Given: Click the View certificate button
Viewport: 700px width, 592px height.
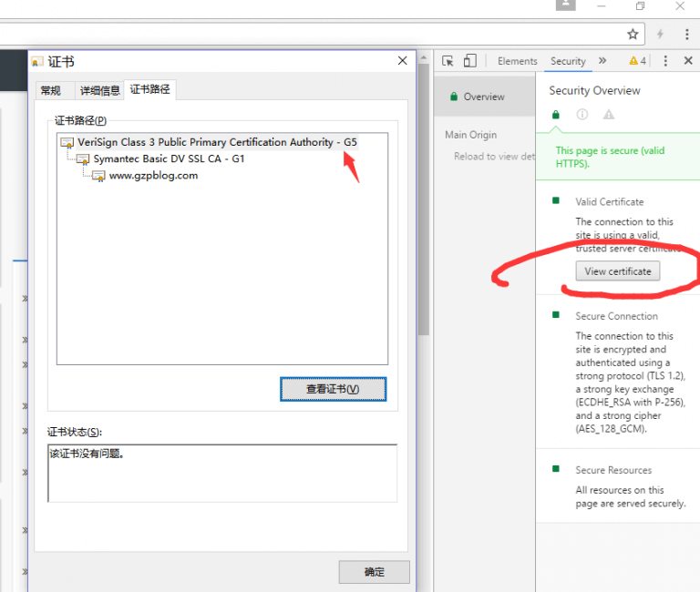Looking at the screenshot, I should point(618,271).
